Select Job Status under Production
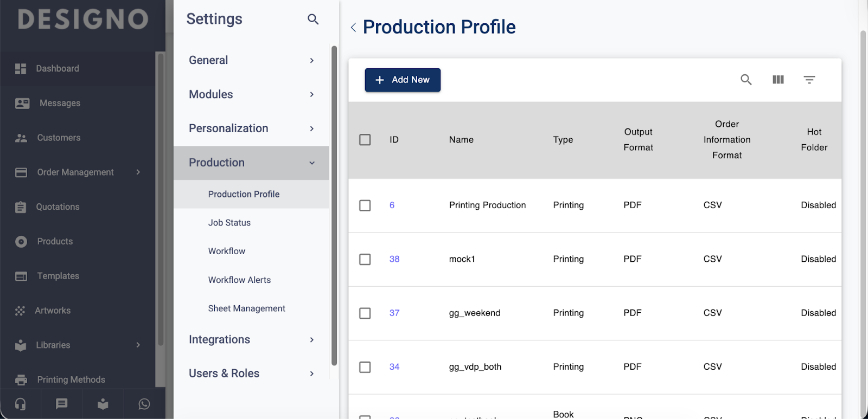Screen dimensions: 868x419 click(x=229, y=223)
